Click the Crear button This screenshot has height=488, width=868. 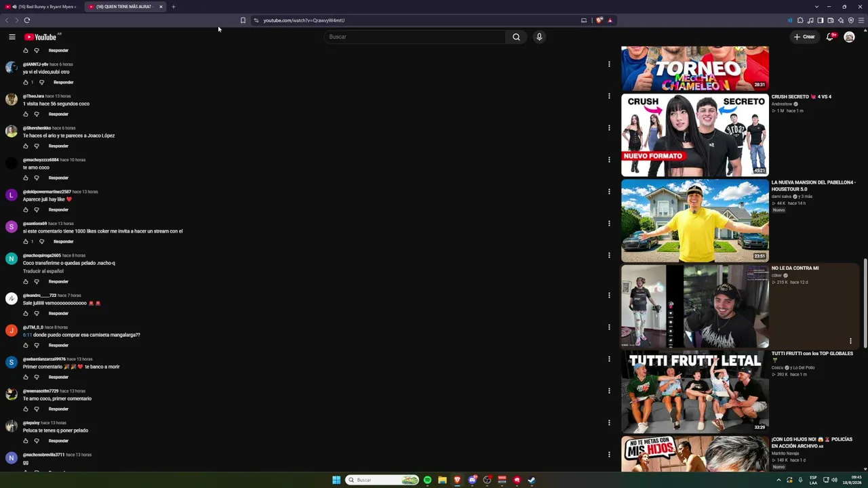click(804, 37)
